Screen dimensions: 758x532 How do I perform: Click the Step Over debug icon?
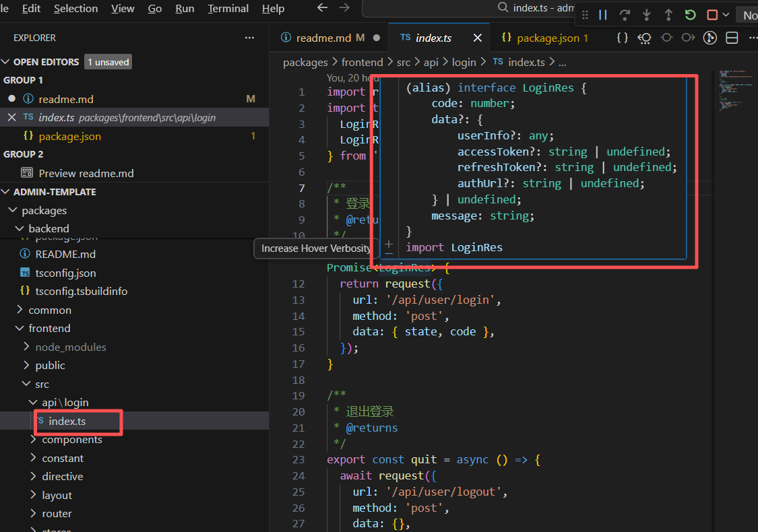(x=625, y=15)
